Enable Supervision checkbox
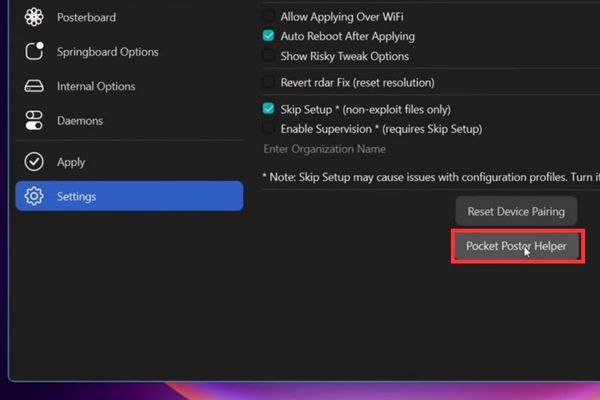 pyautogui.click(x=268, y=128)
